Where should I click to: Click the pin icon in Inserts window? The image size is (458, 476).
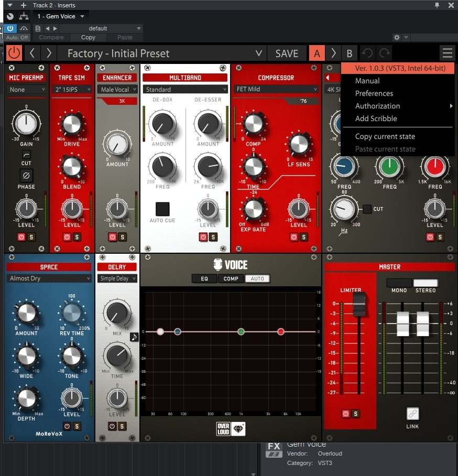[x=437, y=5]
